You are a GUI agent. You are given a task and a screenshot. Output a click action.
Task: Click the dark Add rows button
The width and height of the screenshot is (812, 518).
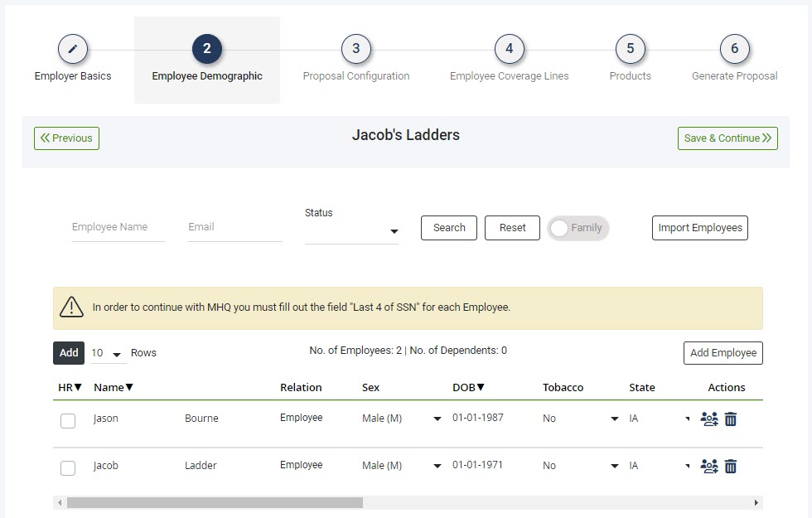tap(68, 353)
